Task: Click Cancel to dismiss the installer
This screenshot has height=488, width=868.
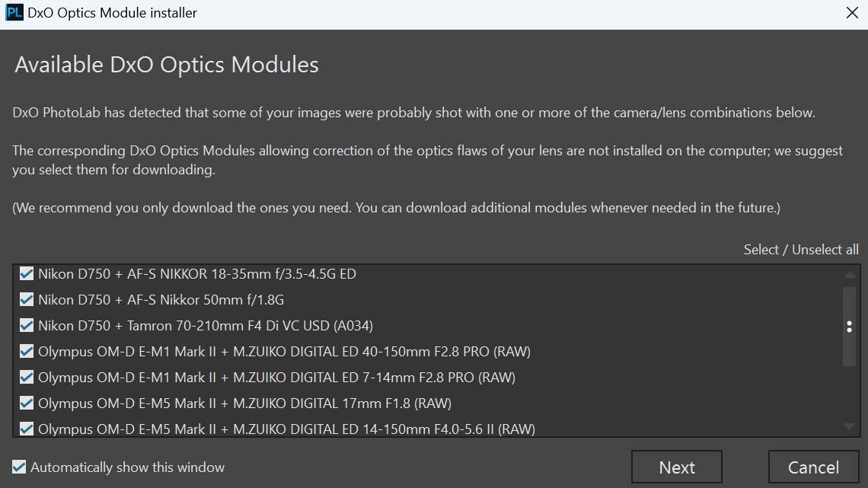Action: (x=814, y=467)
